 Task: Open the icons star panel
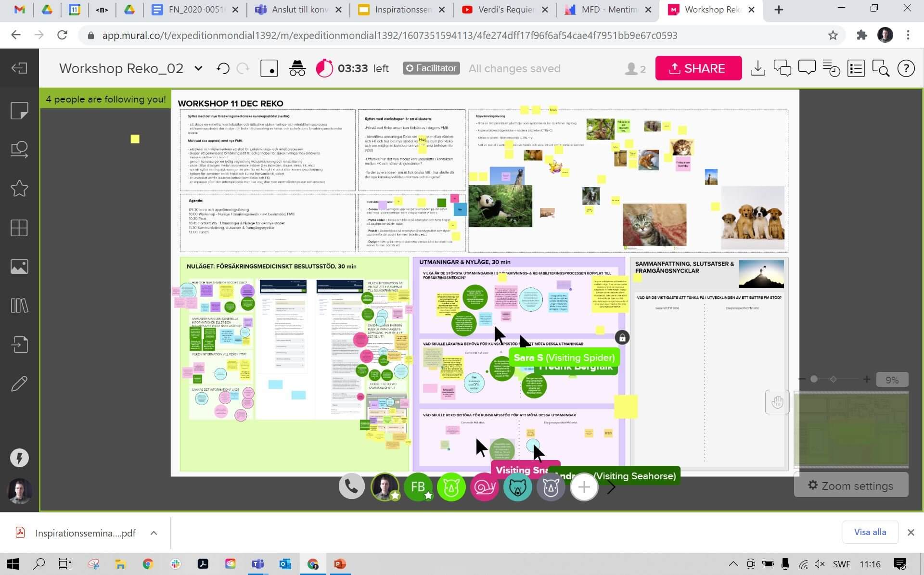[19, 189]
